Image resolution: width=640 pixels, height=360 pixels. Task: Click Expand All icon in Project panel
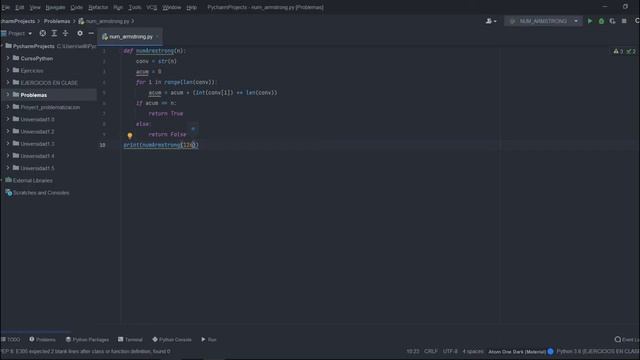pyautogui.click(x=54, y=33)
